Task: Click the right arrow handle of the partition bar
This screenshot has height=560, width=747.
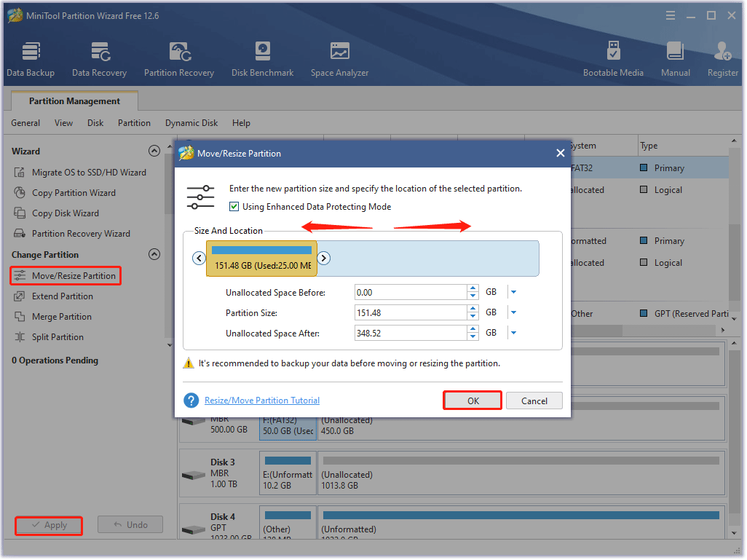Action: [324, 259]
